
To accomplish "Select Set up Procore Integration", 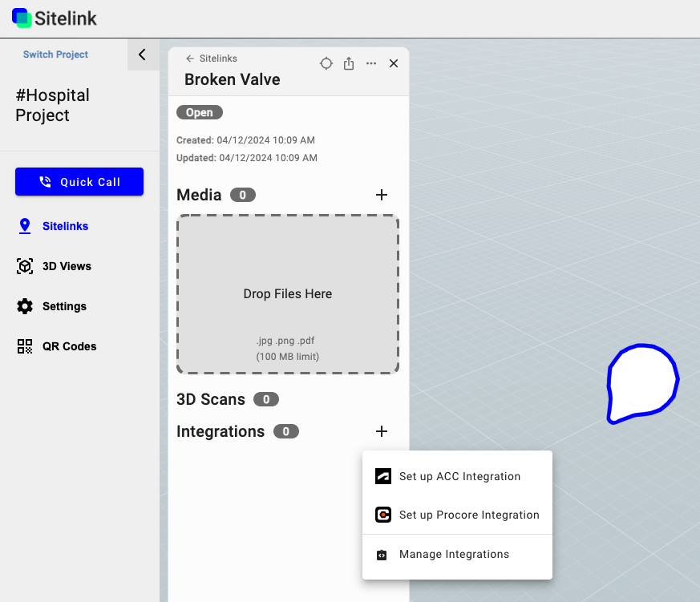I will [468, 515].
